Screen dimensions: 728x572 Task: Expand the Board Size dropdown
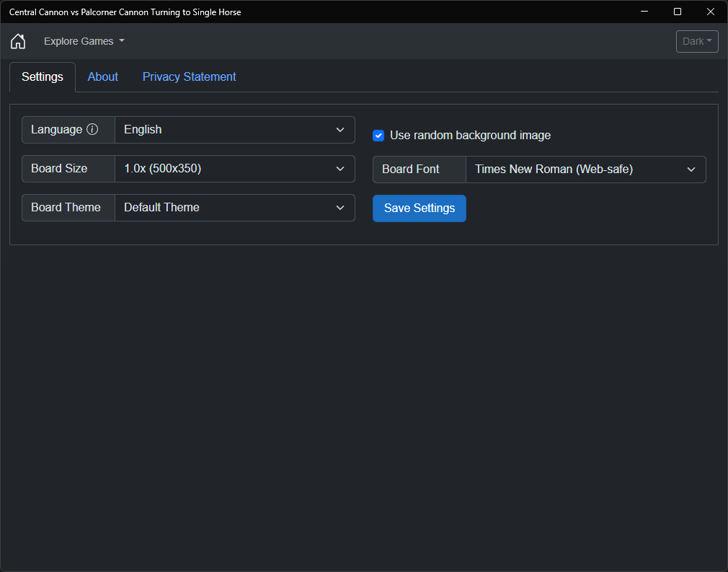234,169
